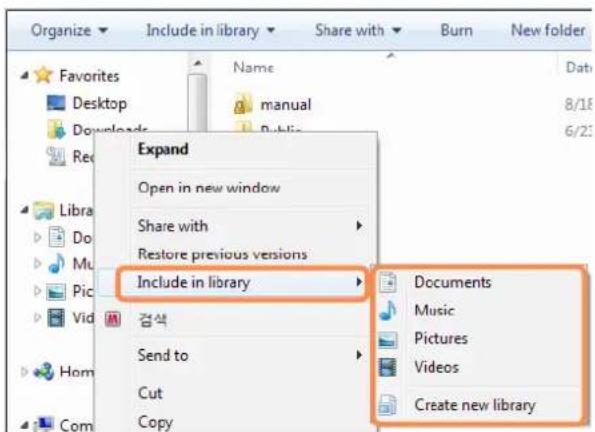Collapse the Favorites tree section
The width and height of the screenshot is (595, 432).
(24, 76)
